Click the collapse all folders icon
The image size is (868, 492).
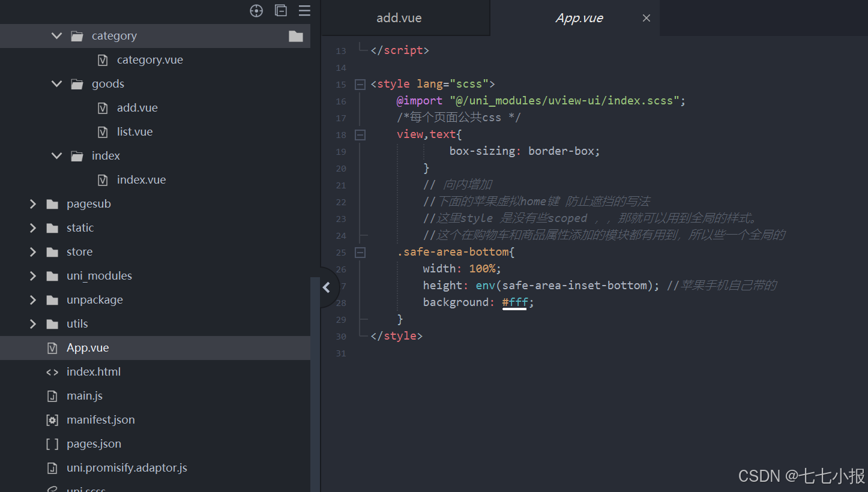click(280, 11)
